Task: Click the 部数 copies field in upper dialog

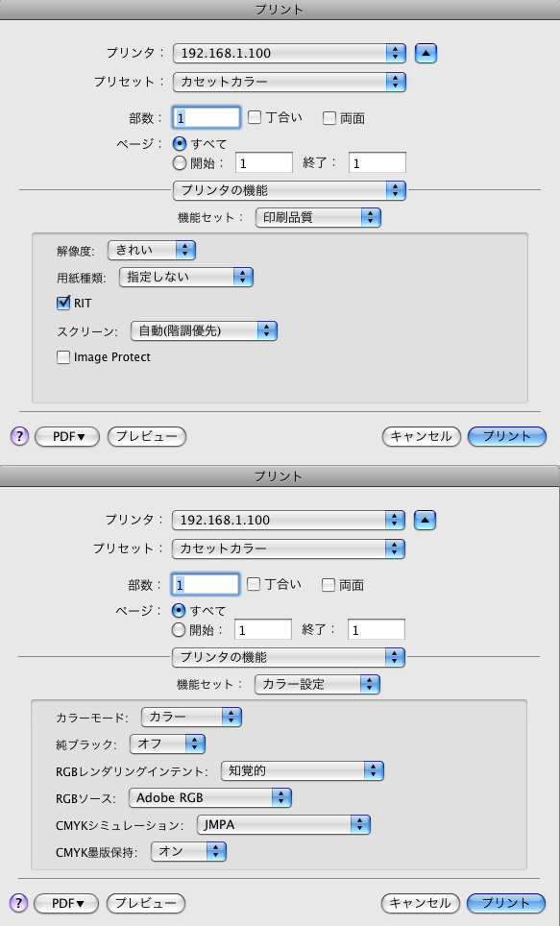Action: click(x=207, y=117)
